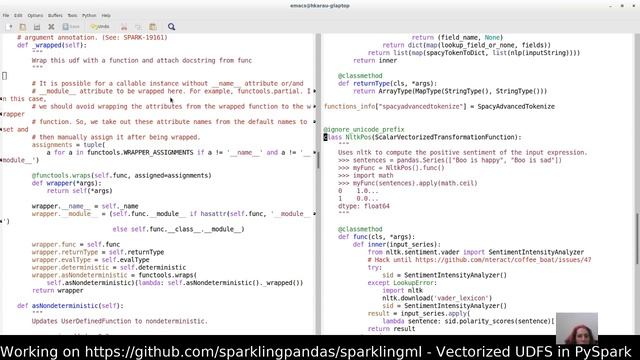Viewport: 640px width, 360px height.
Task: Click 'def inner(input_series):' line
Action: coord(397,244)
